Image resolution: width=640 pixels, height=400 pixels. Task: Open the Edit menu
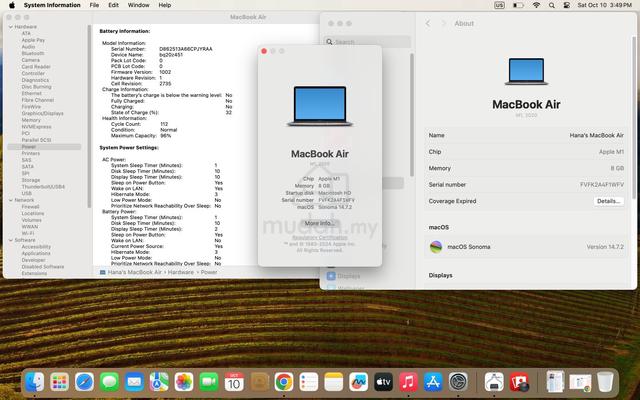(113, 5)
